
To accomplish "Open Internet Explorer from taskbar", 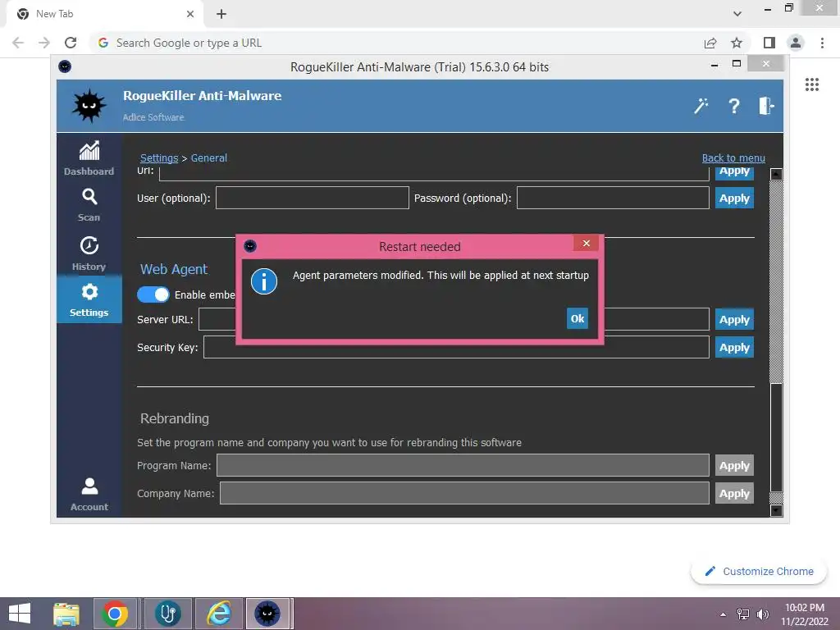I will pos(219,614).
